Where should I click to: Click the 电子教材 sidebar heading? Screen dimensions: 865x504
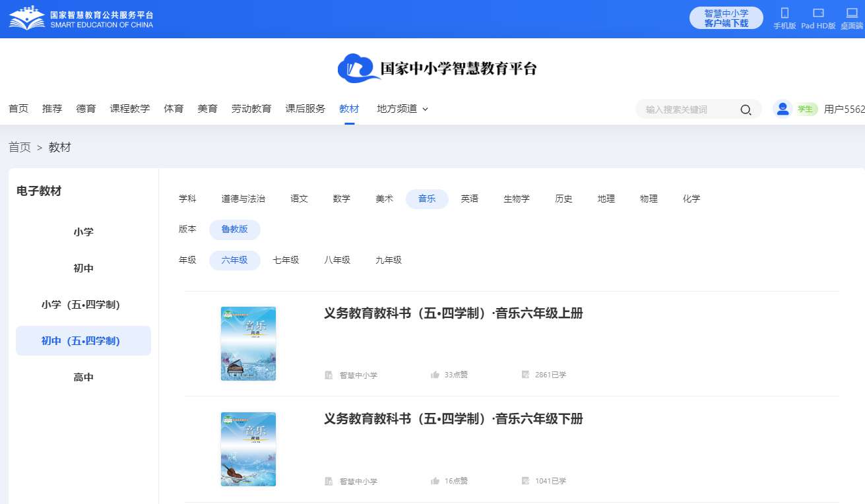tap(39, 191)
